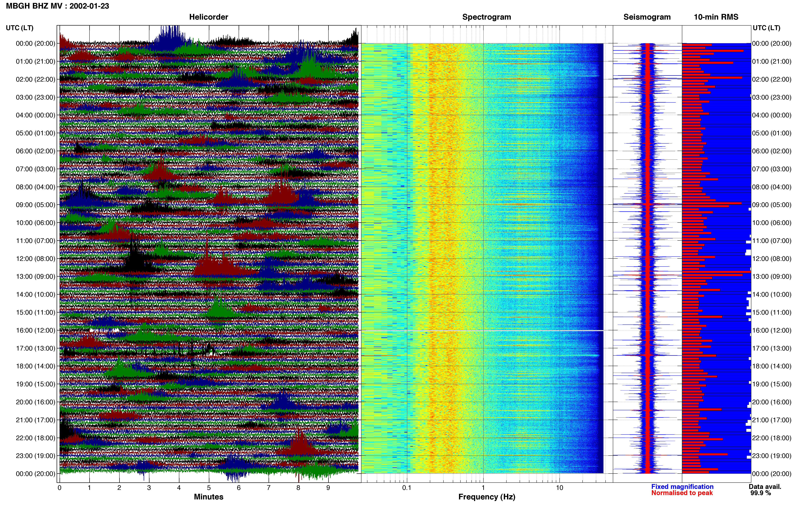The image size is (812, 508).
Task: Click RMS-side time label "02:00 (22:00)"
Action: tap(772, 79)
